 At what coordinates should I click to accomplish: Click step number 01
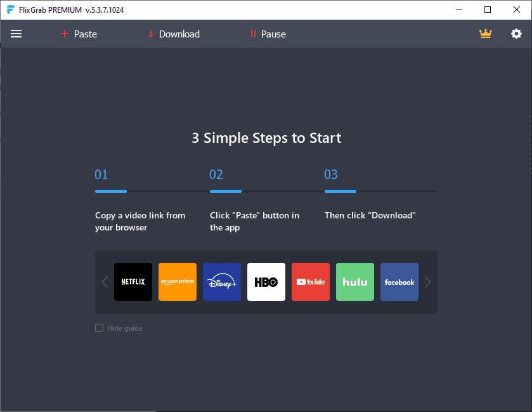pyautogui.click(x=101, y=175)
